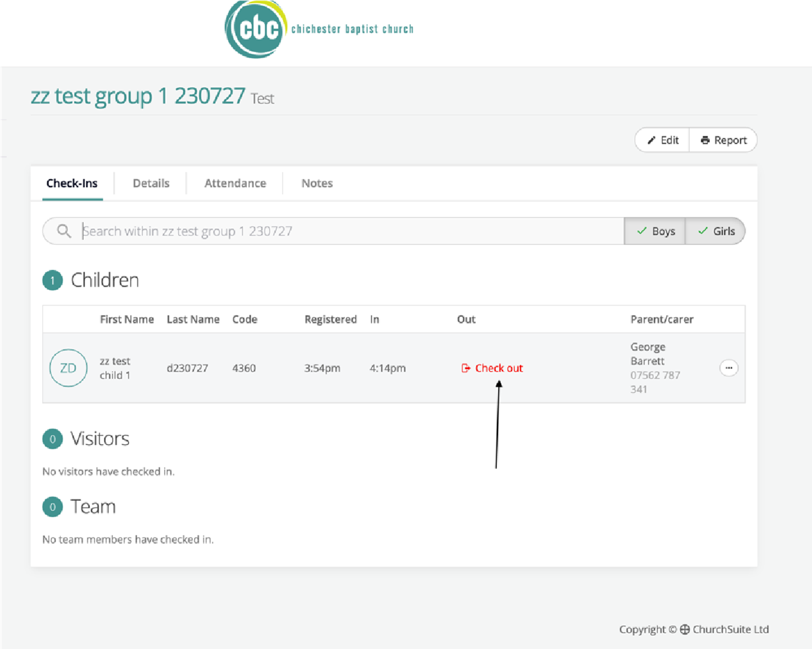Select the Notes tab
812x649 pixels.
(x=317, y=183)
